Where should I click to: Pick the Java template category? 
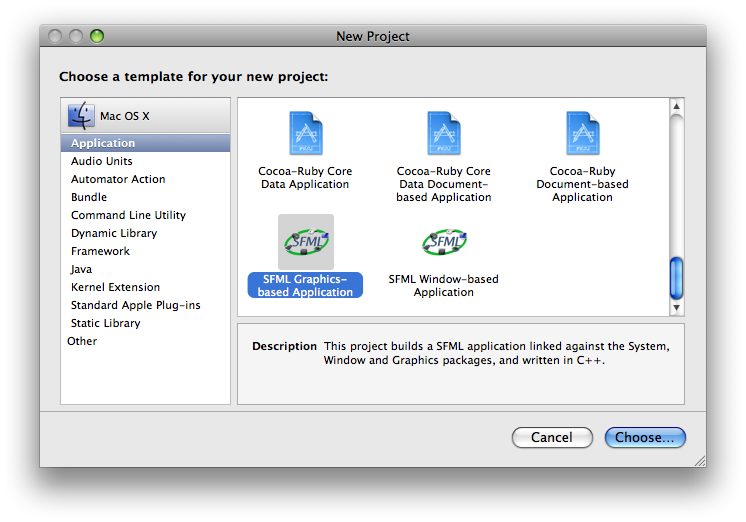click(x=81, y=269)
